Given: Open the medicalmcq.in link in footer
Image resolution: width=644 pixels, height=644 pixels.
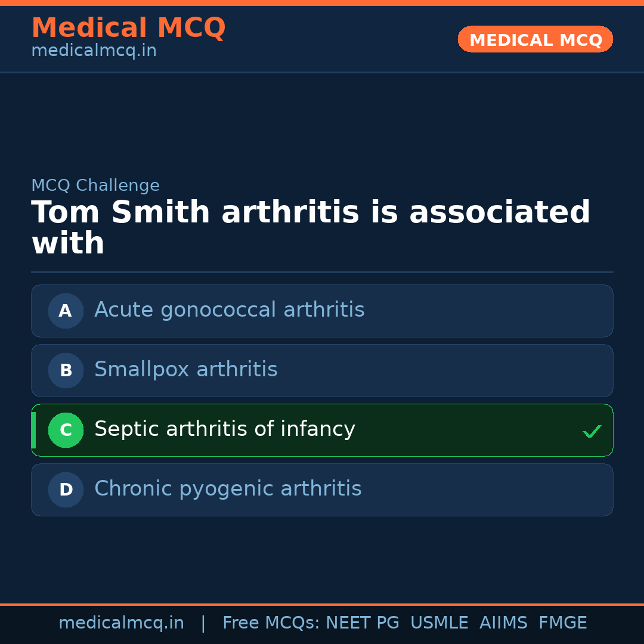Looking at the screenshot, I should 121,623.
